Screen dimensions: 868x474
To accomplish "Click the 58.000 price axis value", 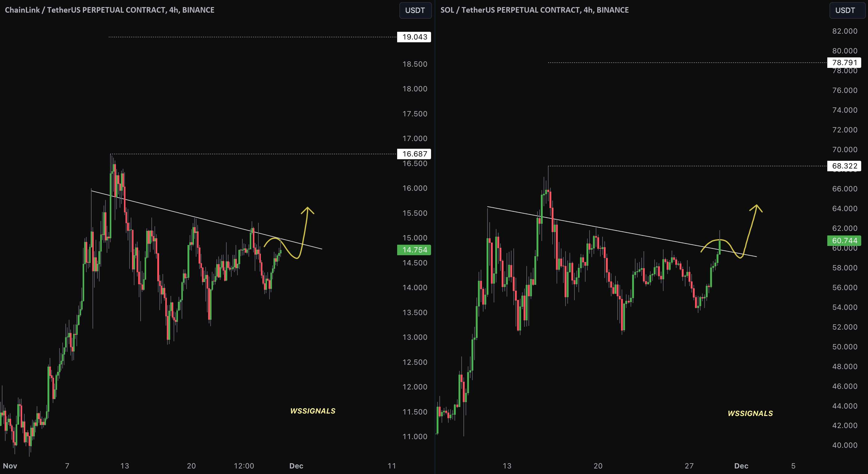I will [x=845, y=268].
